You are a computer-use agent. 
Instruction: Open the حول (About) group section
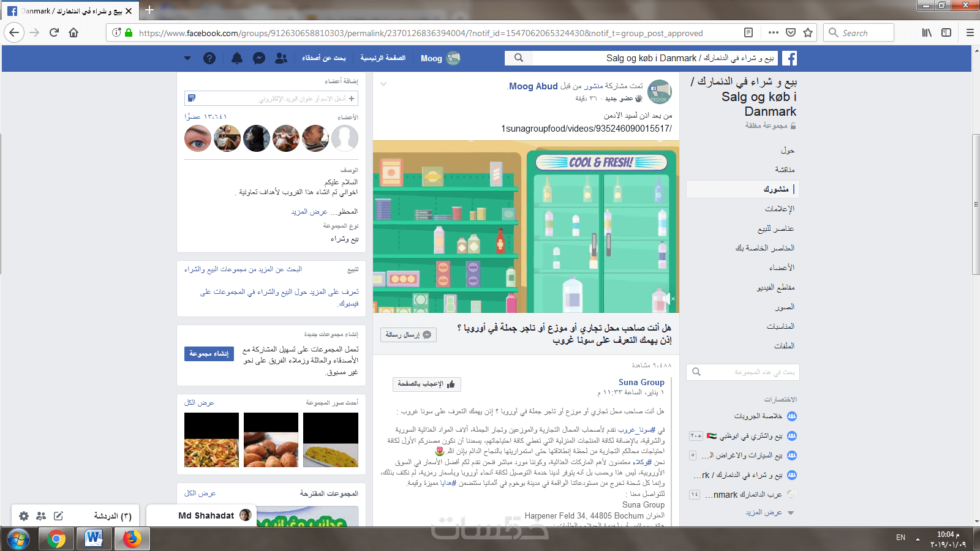pyautogui.click(x=788, y=150)
